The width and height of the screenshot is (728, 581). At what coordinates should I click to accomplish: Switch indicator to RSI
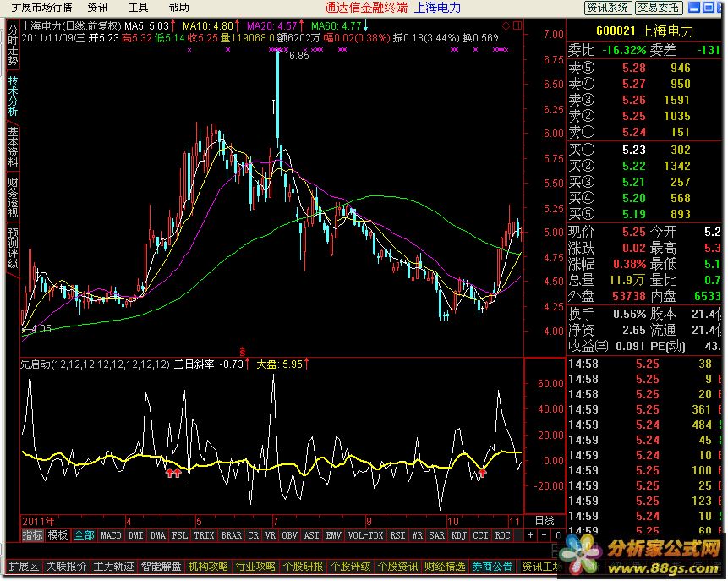click(x=397, y=535)
